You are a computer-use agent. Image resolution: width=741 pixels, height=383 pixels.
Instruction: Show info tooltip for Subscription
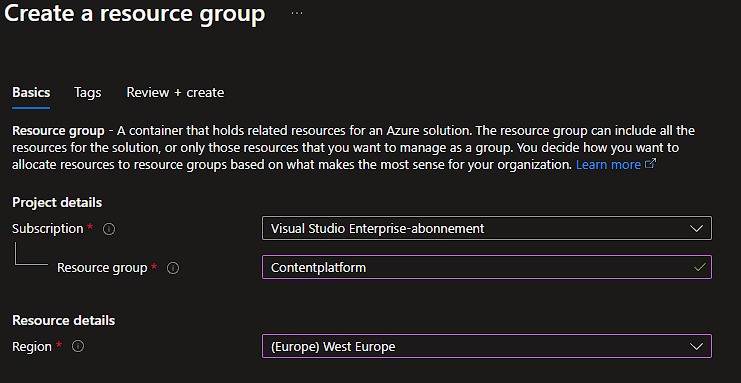pyautogui.click(x=109, y=229)
